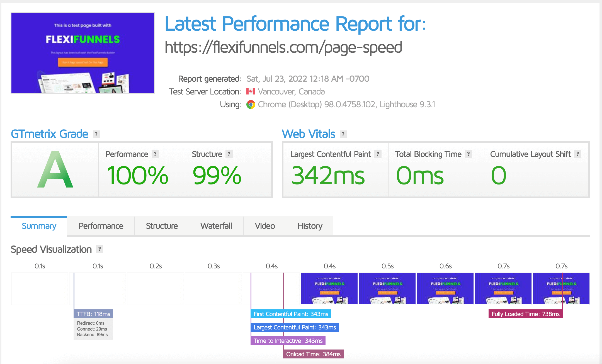Click help icon next to Web Vitals
Viewport: 602px width, 364px height.
click(343, 134)
